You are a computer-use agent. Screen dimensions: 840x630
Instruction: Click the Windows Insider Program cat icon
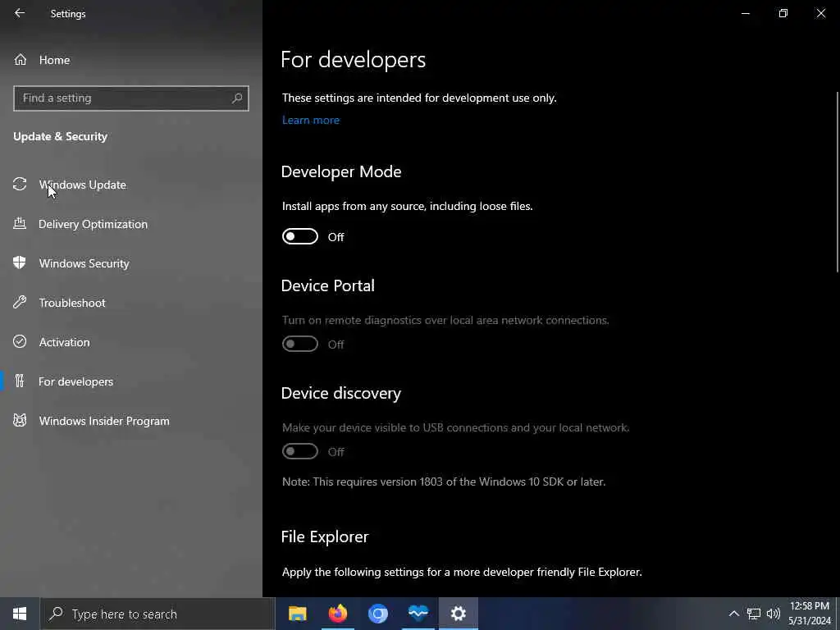20,421
